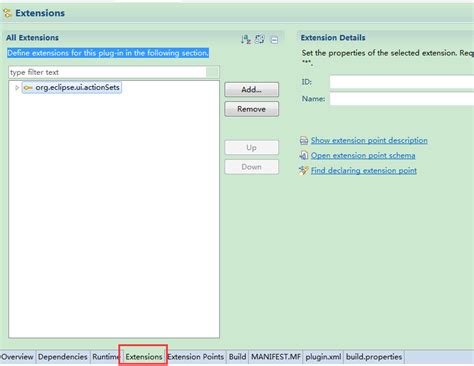Click the ID input field
Image resolution: width=474 pixels, height=366 pixels.
pyautogui.click(x=402, y=82)
